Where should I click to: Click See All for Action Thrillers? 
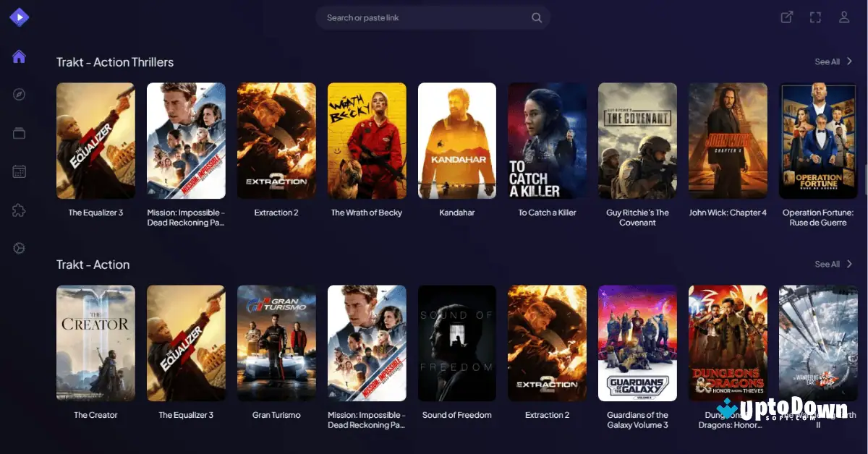[x=827, y=62]
